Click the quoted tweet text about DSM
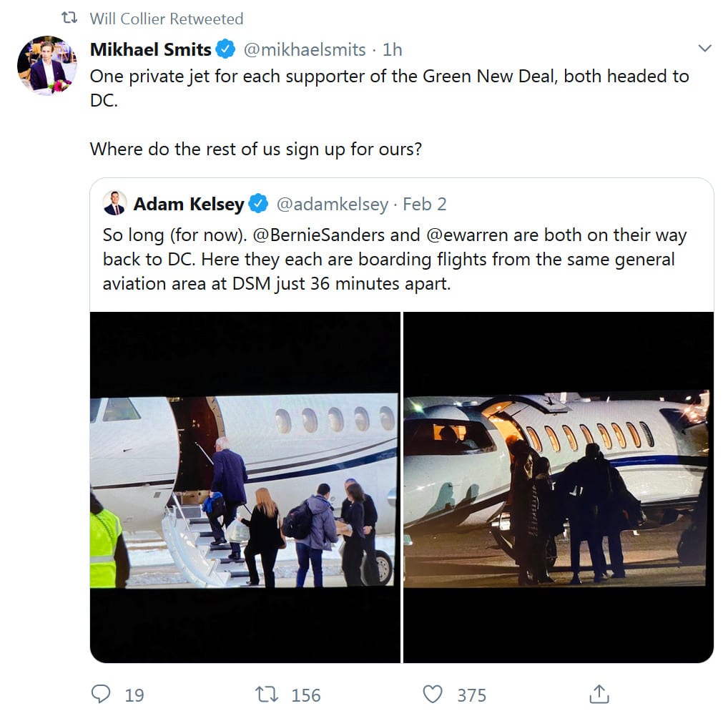 coord(394,258)
